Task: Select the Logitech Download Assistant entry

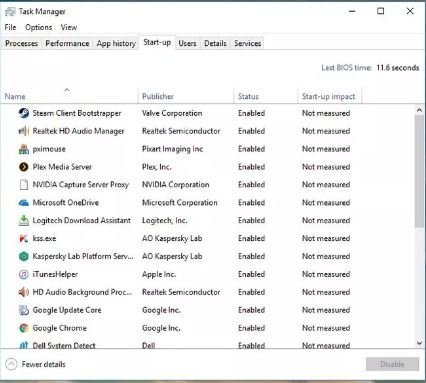Action: pos(82,220)
